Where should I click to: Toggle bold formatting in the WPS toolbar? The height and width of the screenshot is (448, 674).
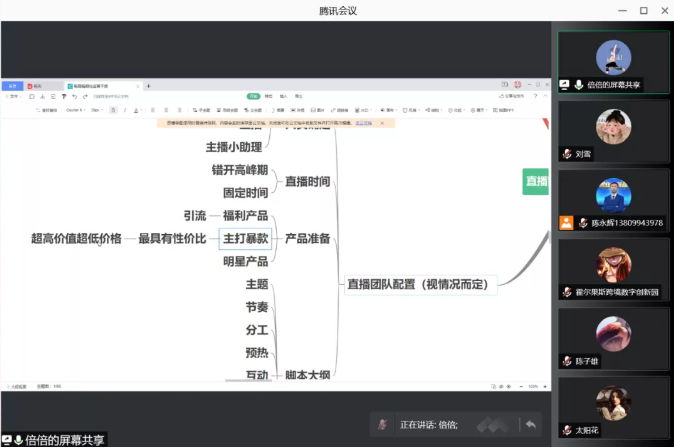(113, 110)
